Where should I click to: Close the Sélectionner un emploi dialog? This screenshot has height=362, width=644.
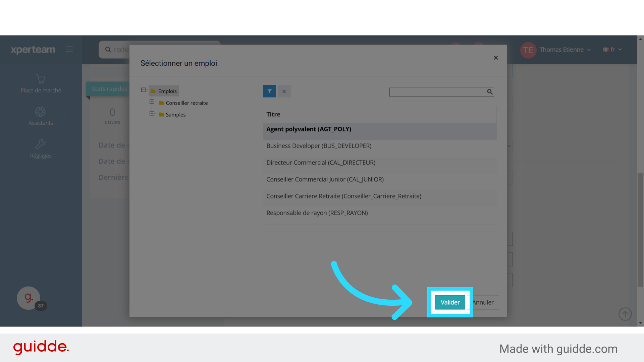(496, 58)
